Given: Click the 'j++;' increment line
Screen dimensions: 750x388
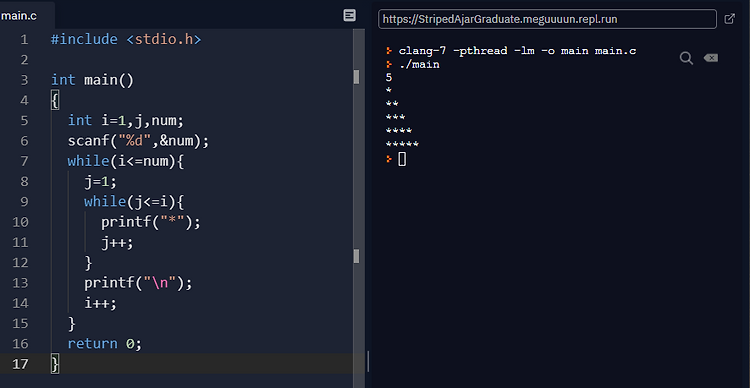Looking at the screenshot, I should (117, 243).
